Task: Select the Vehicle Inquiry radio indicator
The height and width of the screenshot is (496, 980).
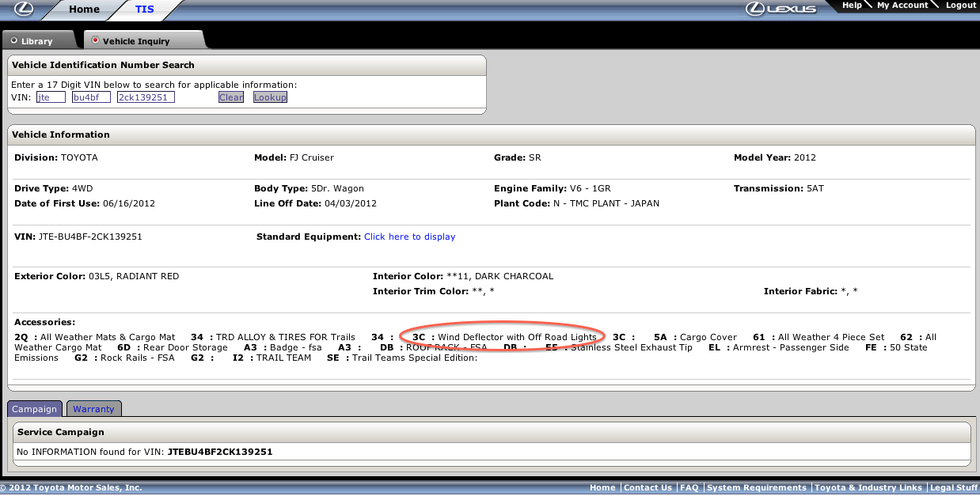Action: pyautogui.click(x=96, y=40)
